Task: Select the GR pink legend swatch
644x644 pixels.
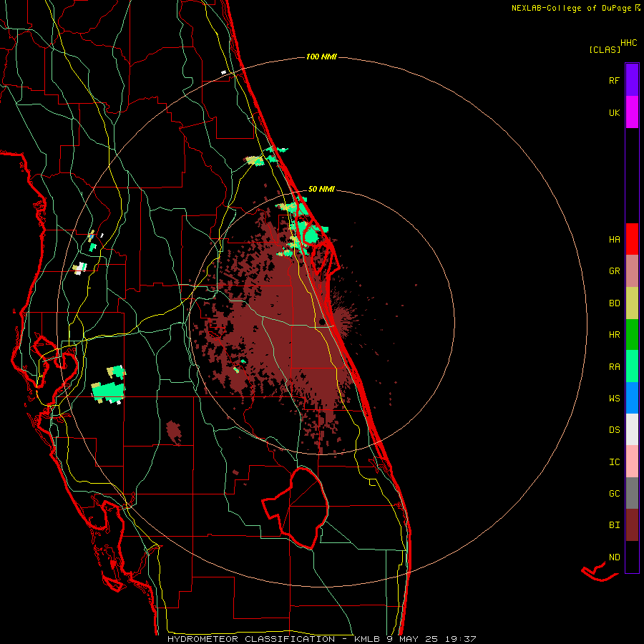Action: (x=632, y=270)
